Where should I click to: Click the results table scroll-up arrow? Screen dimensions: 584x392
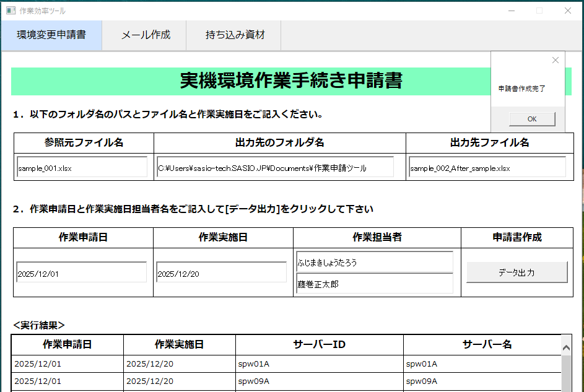tap(566, 348)
